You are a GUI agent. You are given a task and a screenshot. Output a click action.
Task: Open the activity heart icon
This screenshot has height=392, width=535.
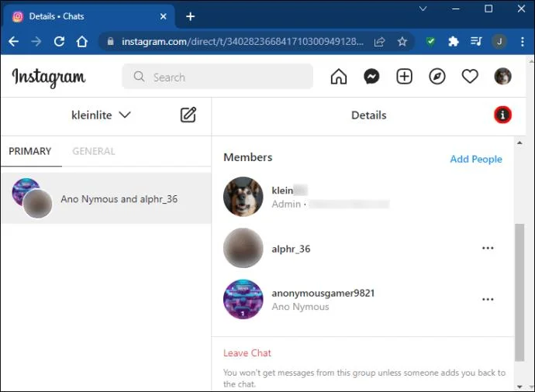tap(470, 77)
